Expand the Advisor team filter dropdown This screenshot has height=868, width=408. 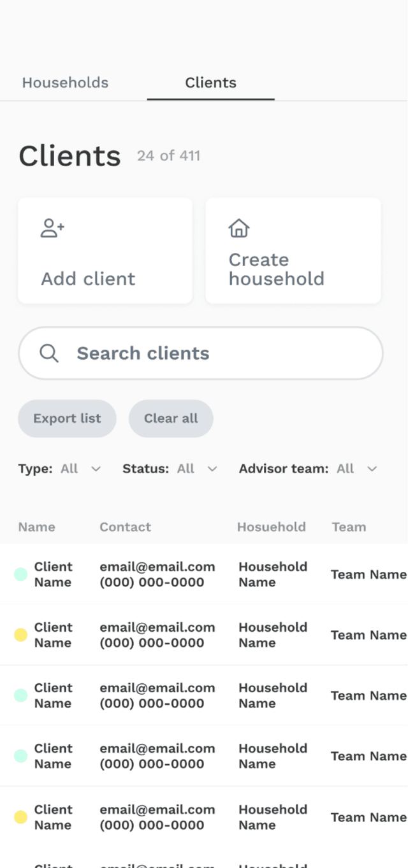point(372,469)
